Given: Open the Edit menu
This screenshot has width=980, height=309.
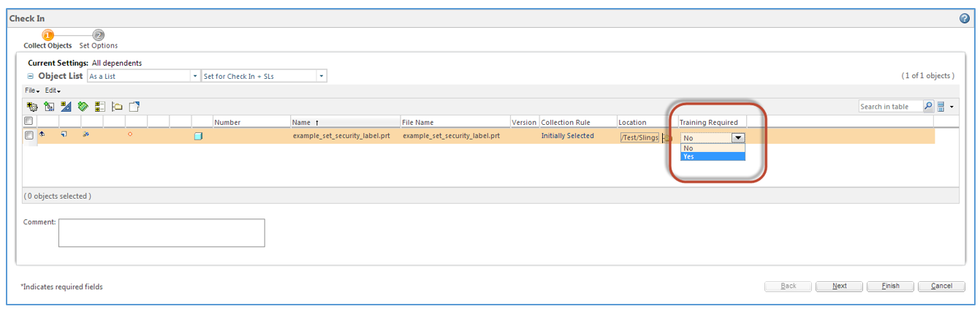Looking at the screenshot, I should pos(53,91).
